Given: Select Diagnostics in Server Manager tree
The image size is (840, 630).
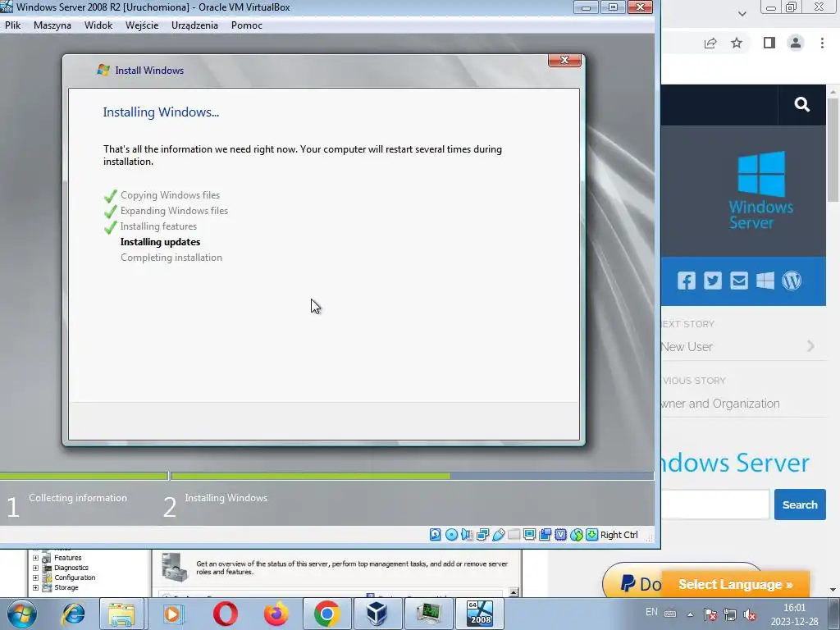Looking at the screenshot, I should click(71, 568).
